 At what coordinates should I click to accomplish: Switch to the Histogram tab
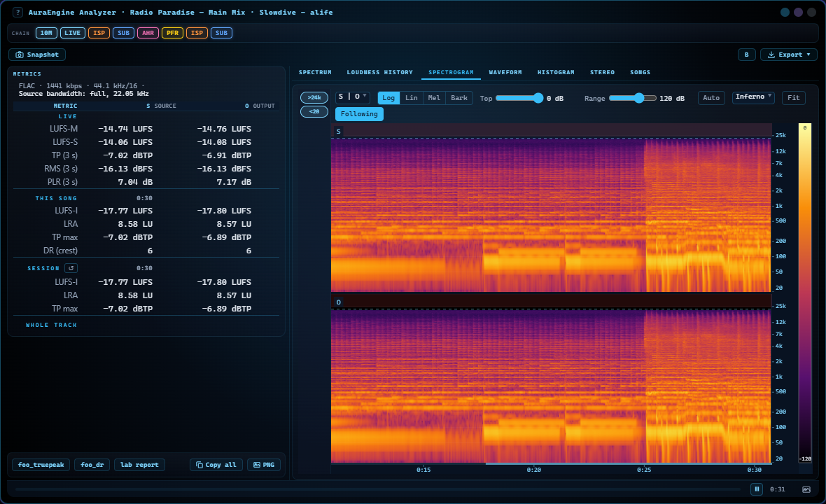point(556,72)
